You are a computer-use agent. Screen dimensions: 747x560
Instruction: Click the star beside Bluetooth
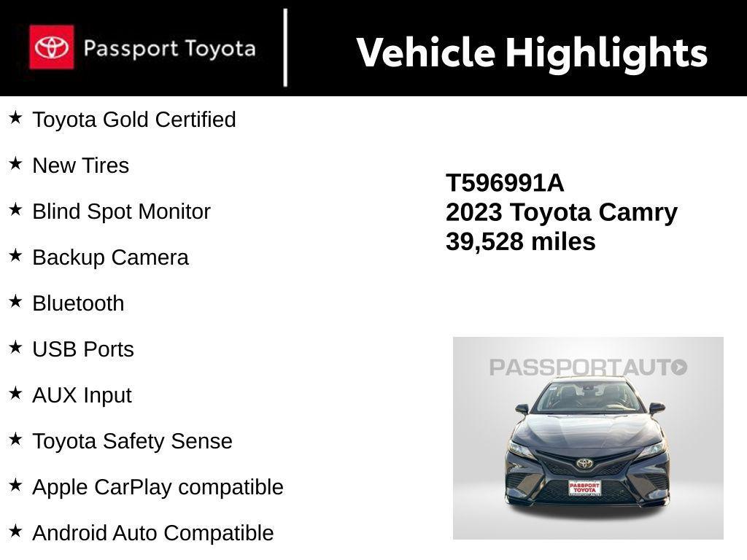[15, 301]
